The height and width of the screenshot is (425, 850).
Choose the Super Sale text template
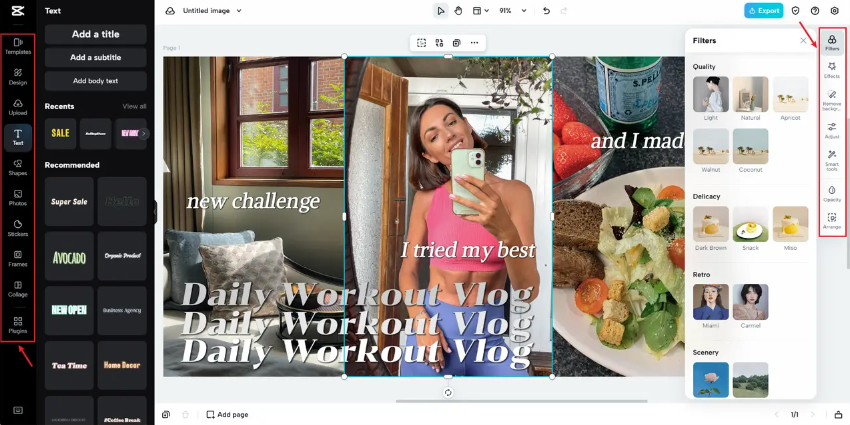coord(69,202)
